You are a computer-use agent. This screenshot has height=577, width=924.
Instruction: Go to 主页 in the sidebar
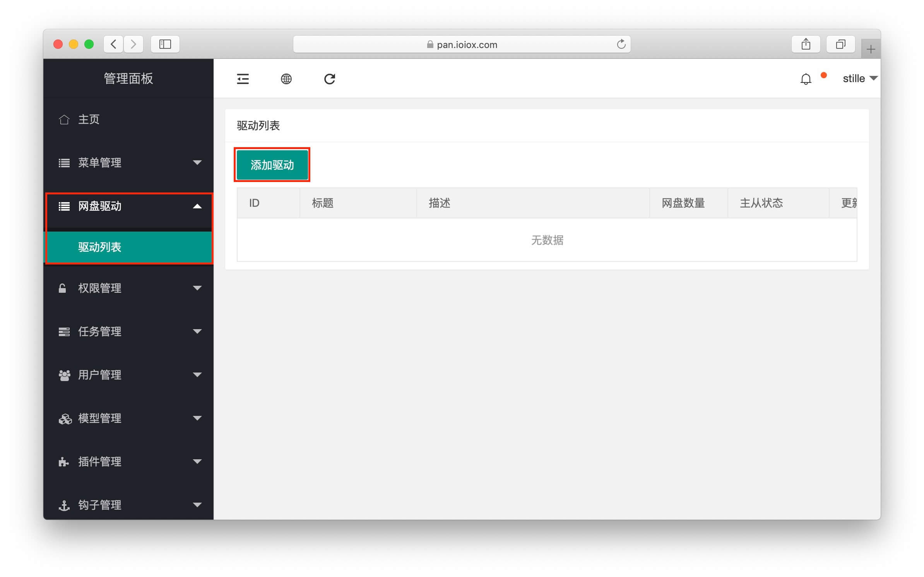[x=89, y=120]
